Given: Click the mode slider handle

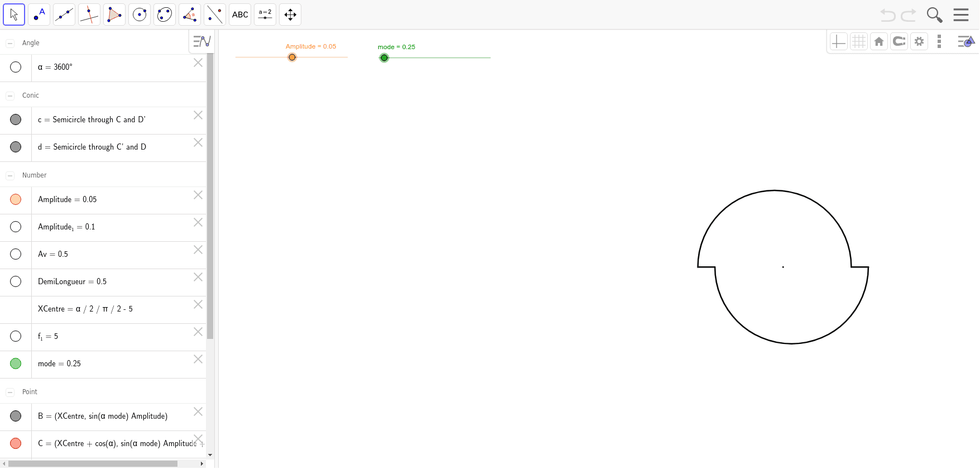Looking at the screenshot, I should coord(384,58).
